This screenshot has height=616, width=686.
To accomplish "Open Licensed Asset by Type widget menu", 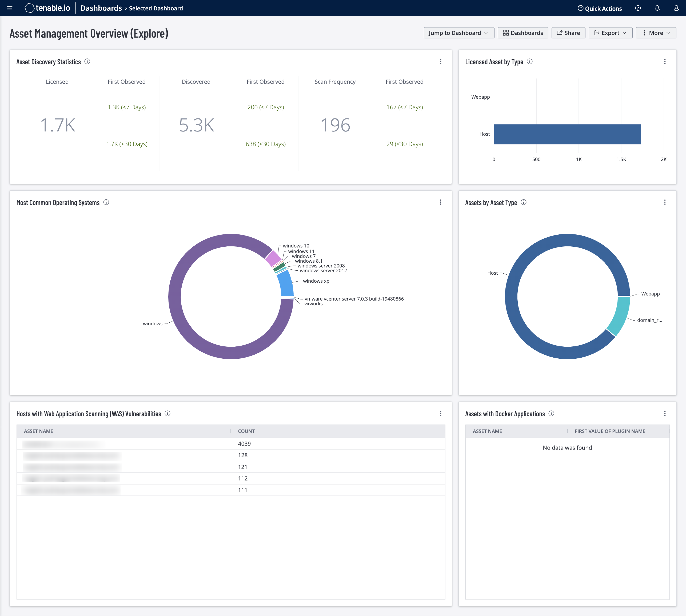I will [x=665, y=61].
